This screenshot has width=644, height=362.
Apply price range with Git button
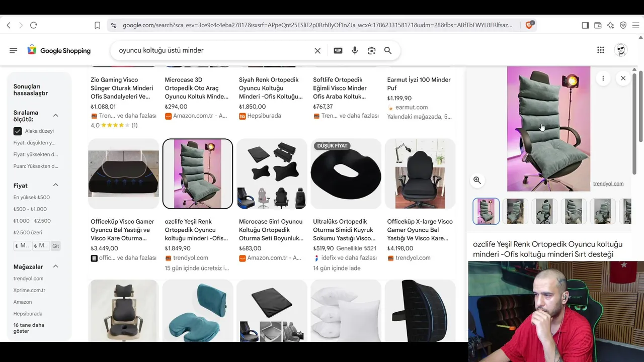[55, 246]
